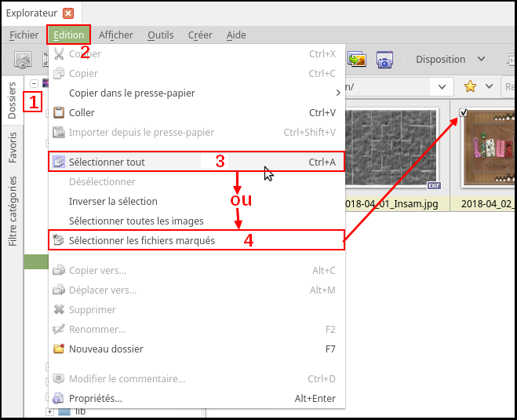This screenshot has width=517, height=420.
Task: Select the brown 2018-04_02 thumbnail
Action: click(x=489, y=148)
